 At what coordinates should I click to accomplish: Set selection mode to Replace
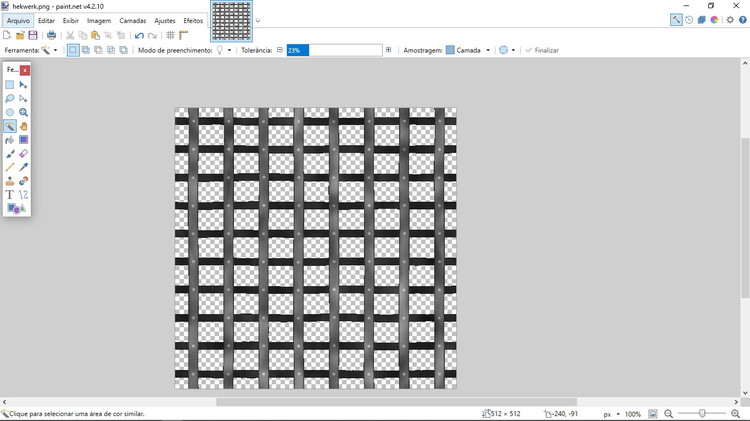73,50
